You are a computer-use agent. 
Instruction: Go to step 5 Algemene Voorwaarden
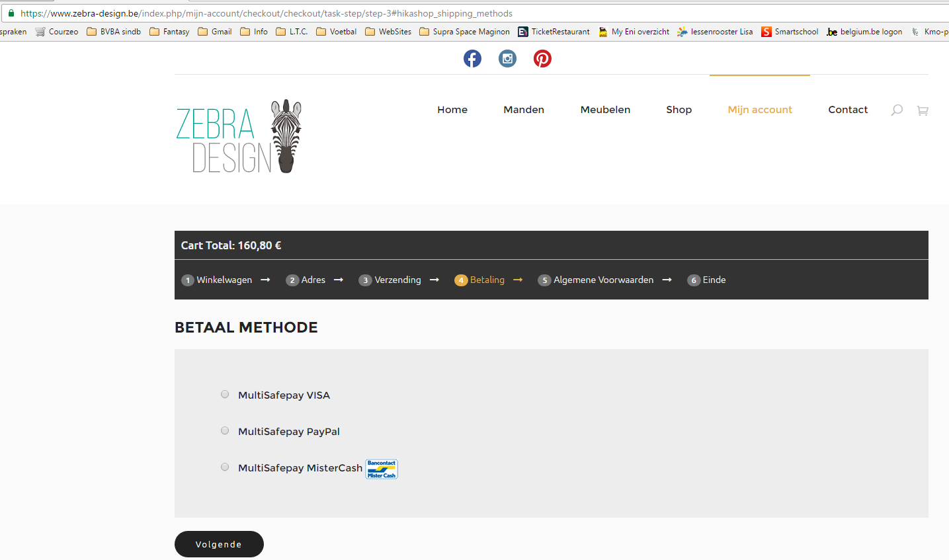pos(596,280)
